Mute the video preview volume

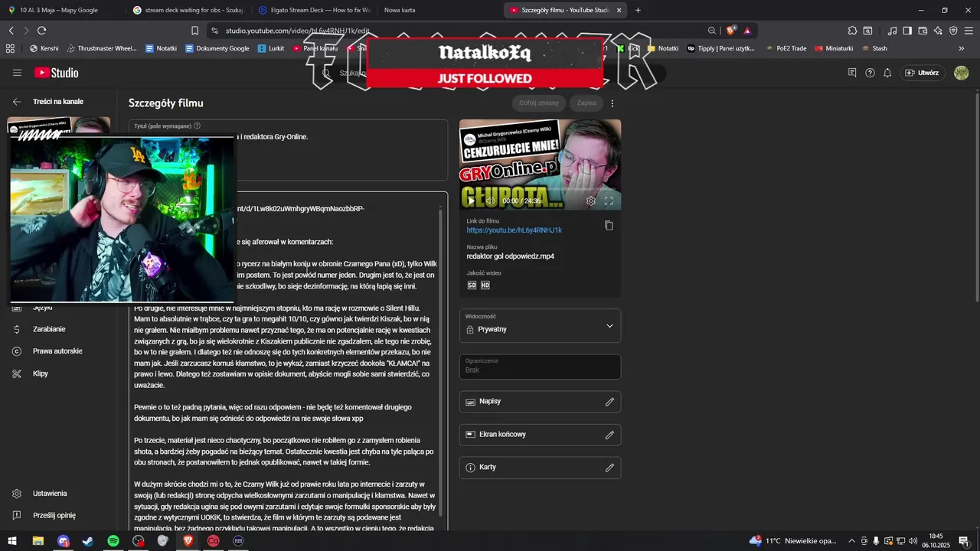click(491, 201)
